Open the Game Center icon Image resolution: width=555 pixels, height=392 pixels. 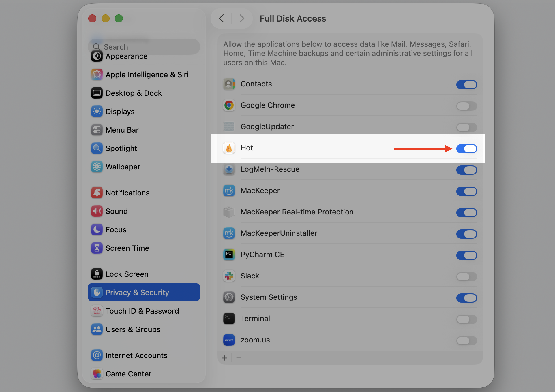tap(97, 374)
